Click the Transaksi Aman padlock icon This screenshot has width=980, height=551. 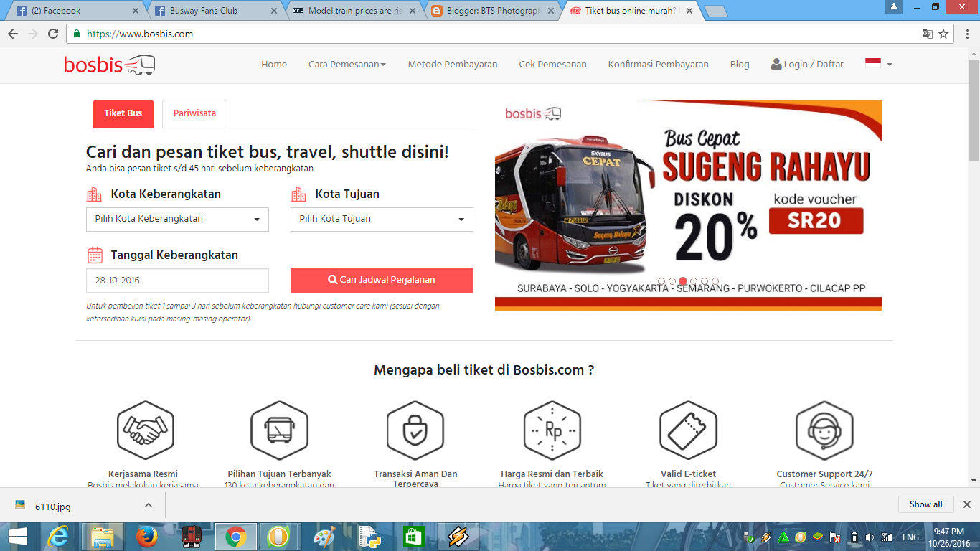click(x=415, y=430)
